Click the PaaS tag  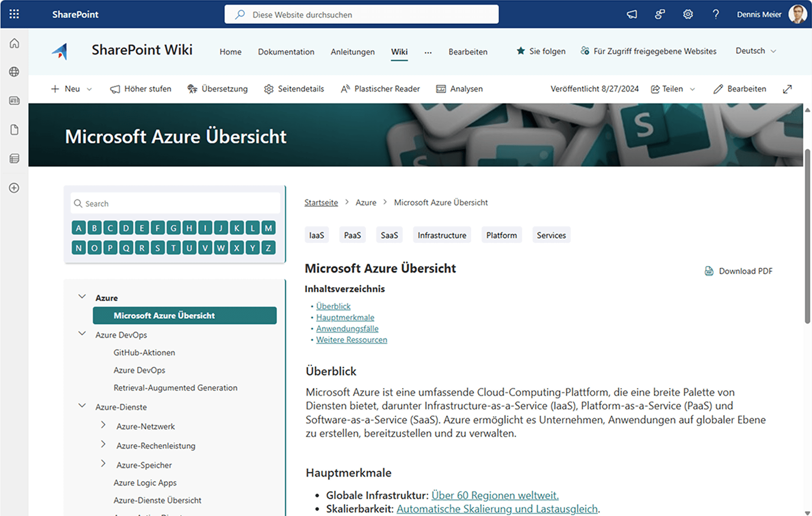point(352,235)
